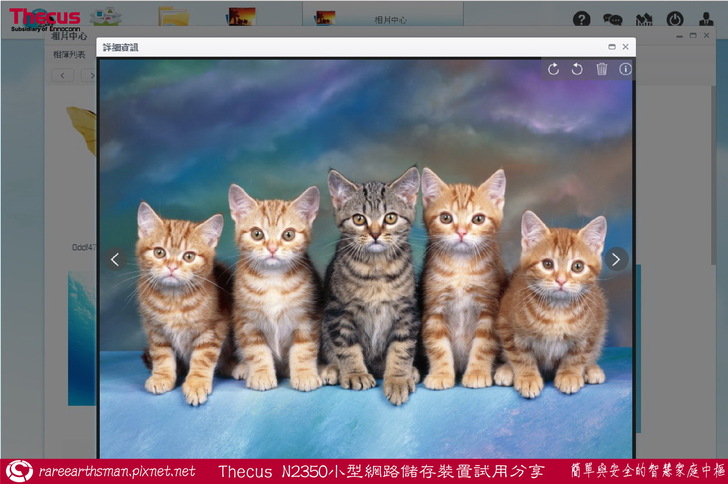The image size is (728, 484).
Task: Select the photo thumbnail icon in taskbar
Action: click(240, 17)
